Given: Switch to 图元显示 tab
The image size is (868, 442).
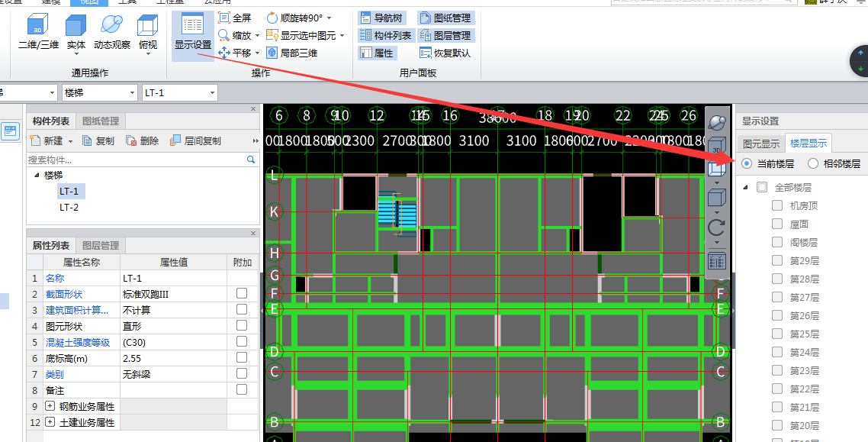Looking at the screenshot, I should 760,144.
